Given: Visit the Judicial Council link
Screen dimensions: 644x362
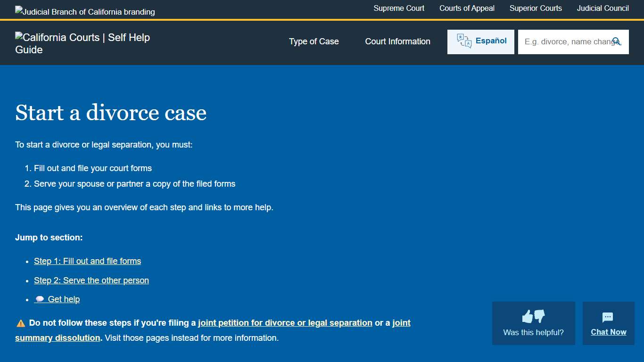Looking at the screenshot, I should click(x=603, y=8).
